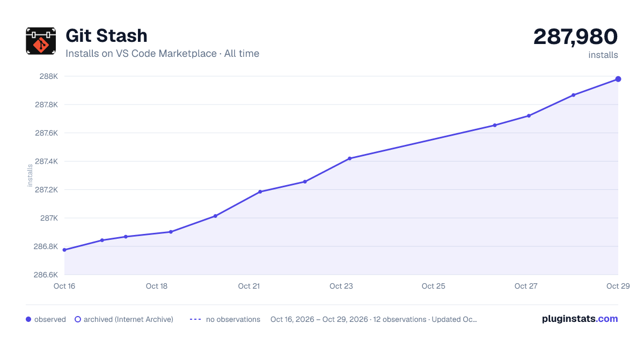Click the 287.2K y-axis label

click(x=46, y=190)
